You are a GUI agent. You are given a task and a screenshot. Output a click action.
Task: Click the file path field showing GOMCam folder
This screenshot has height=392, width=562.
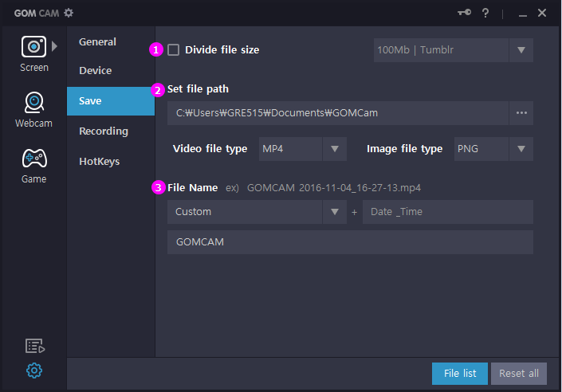coord(338,113)
